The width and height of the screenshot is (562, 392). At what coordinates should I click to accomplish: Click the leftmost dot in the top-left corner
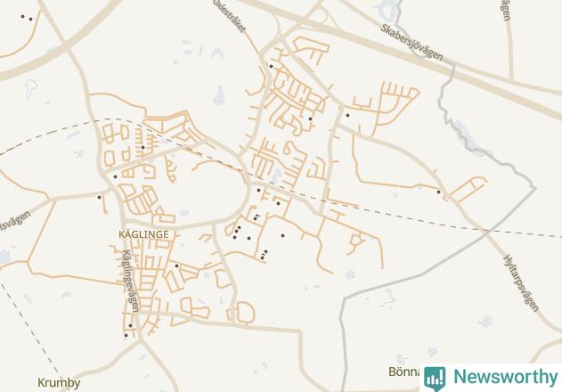click(x=22, y=16)
